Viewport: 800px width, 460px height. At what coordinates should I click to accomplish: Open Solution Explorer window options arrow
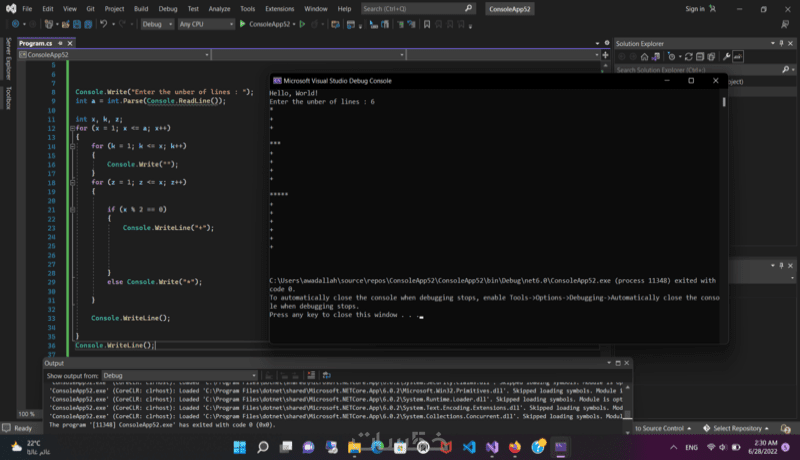click(772, 43)
